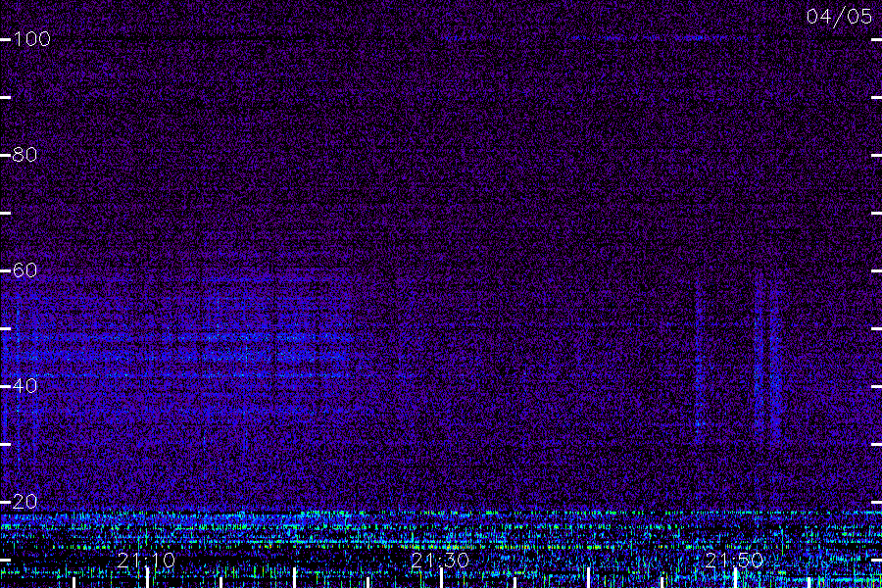The image size is (882, 588).
Task: Click the 80 frequency axis label
Action: (24, 154)
